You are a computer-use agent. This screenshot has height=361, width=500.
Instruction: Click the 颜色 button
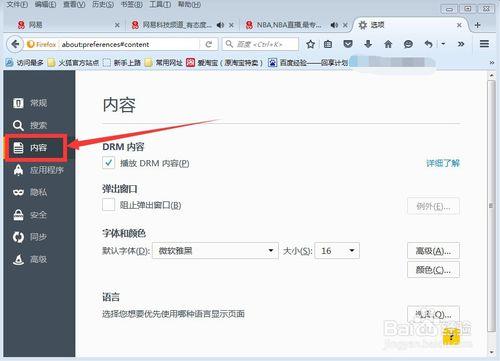(x=433, y=270)
